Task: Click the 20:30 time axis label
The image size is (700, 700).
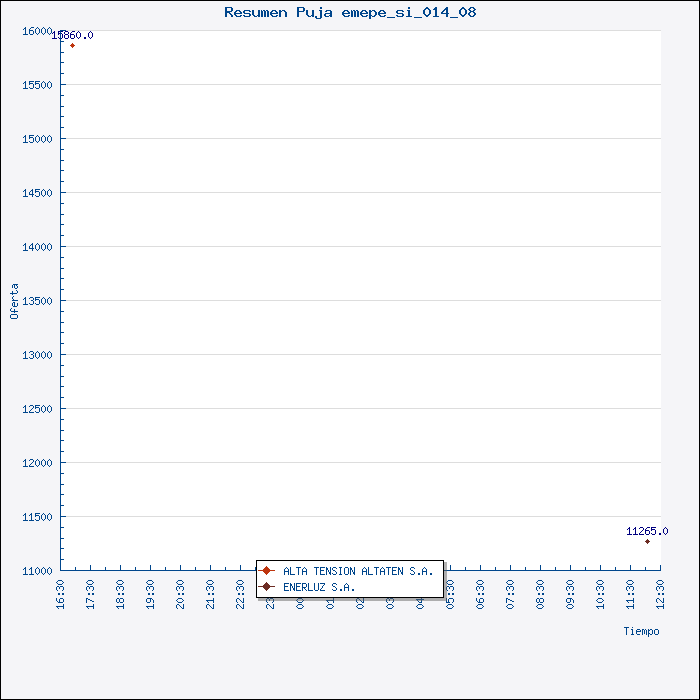Action: (x=180, y=594)
